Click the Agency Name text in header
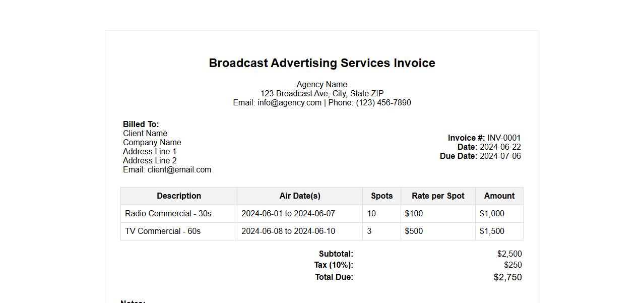 (321, 84)
